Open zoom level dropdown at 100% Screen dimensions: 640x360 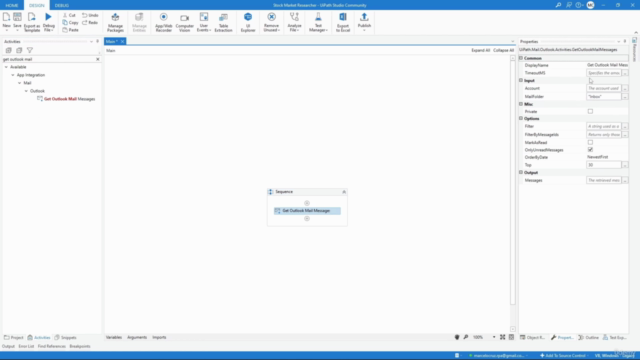[x=494, y=338]
